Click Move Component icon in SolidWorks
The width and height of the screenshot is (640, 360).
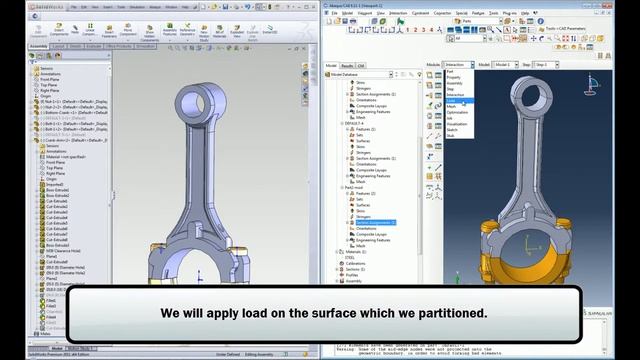click(128, 30)
